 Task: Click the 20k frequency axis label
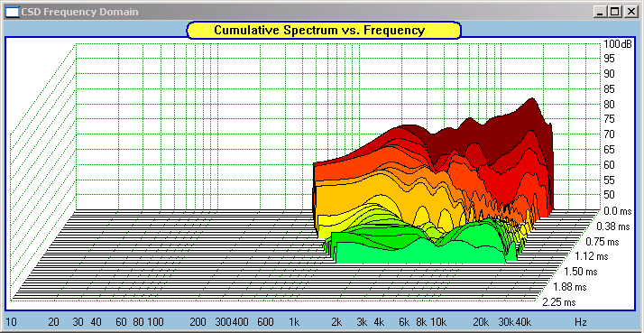pyautogui.click(x=481, y=322)
